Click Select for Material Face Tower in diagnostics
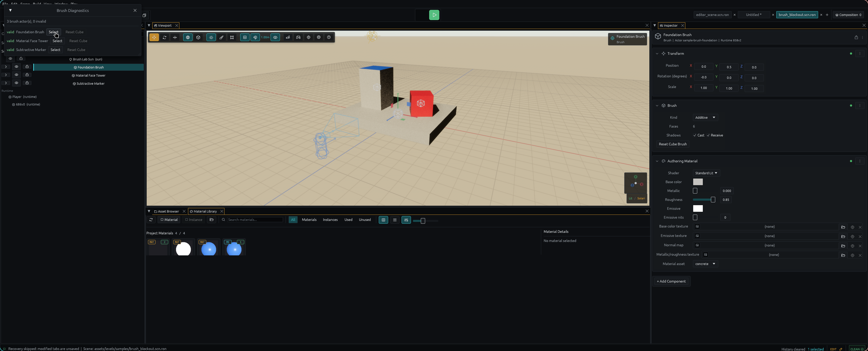Screen dimensions: 868x351 (x=57, y=41)
